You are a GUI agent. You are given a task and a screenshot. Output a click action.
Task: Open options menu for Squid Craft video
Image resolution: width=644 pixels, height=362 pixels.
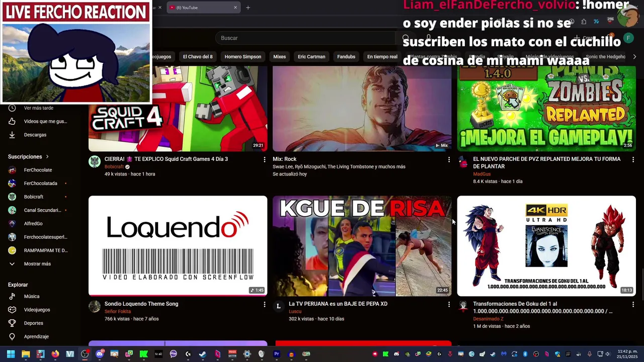(264, 159)
